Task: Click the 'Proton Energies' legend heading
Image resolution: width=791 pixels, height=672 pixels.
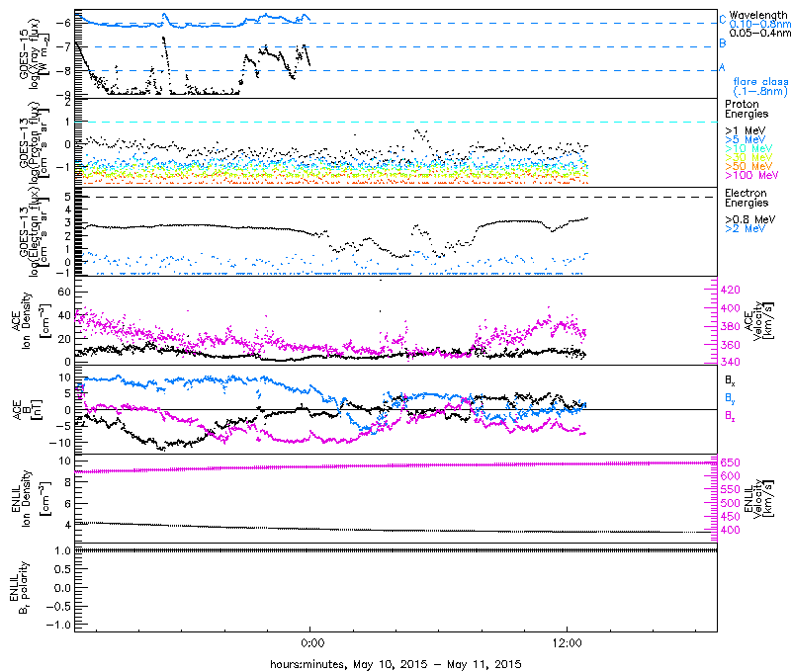Action: (x=747, y=109)
